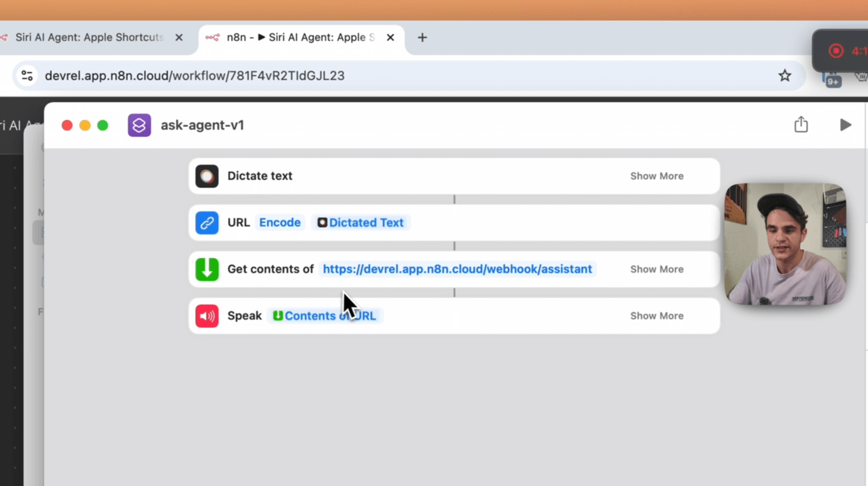Open a new browser tab

[x=422, y=38]
